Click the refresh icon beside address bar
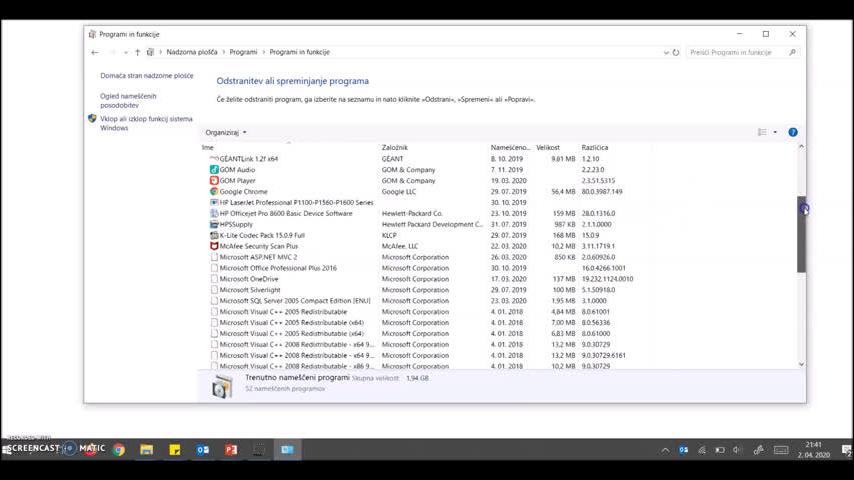This screenshot has width=854, height=480. pos(676,52)
